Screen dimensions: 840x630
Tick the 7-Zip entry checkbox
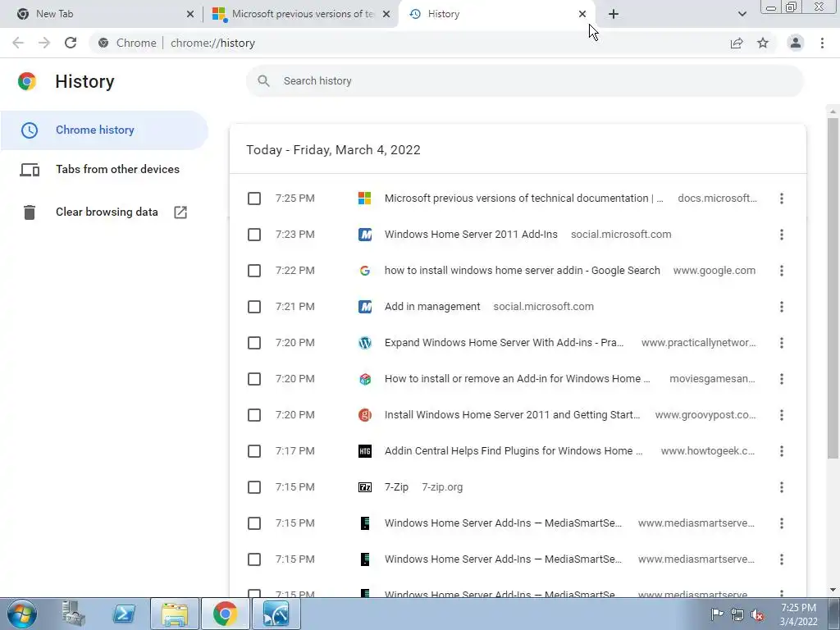(254, 487)
